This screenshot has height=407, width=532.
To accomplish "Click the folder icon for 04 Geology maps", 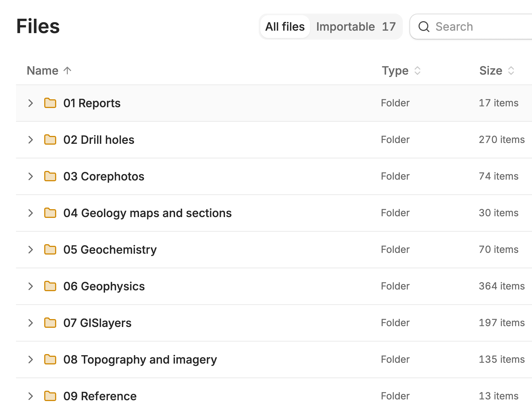I will click(x=50, y=213).
